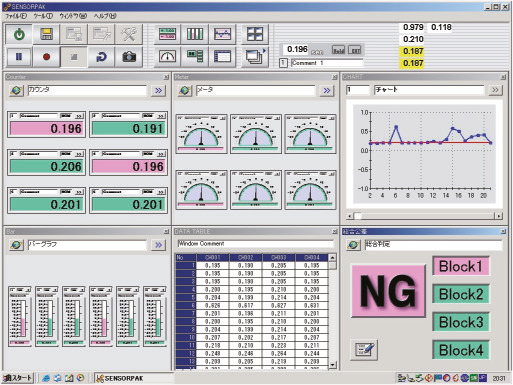Open the ツール menu
The width and height of the screenshot is (513, 385).
click(x=43, y=16)
